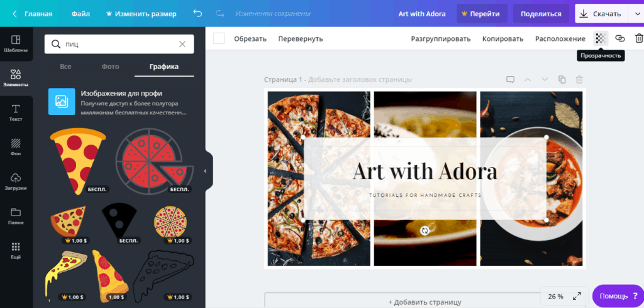
Task: Click the link chain icon in toolbar
Action: point(619,38)
